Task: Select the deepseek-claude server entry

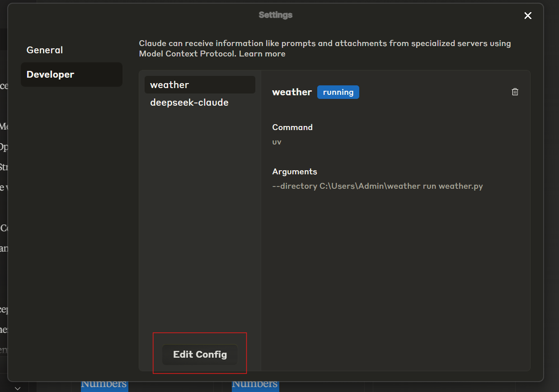Action: 189,103
